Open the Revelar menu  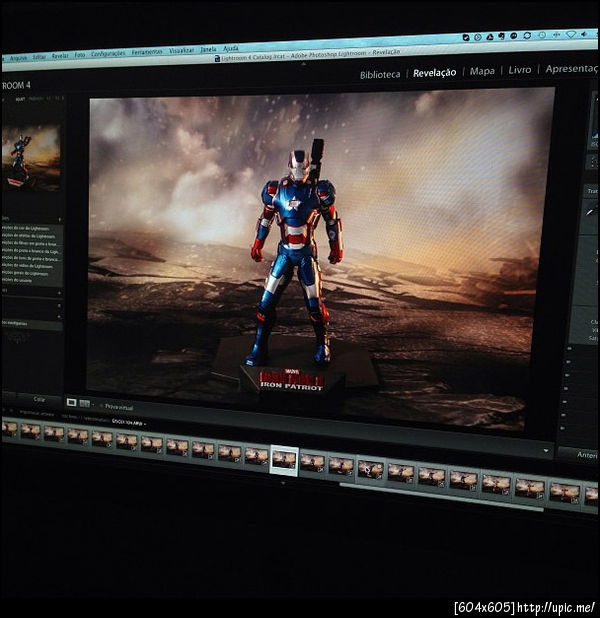point(60,56)
